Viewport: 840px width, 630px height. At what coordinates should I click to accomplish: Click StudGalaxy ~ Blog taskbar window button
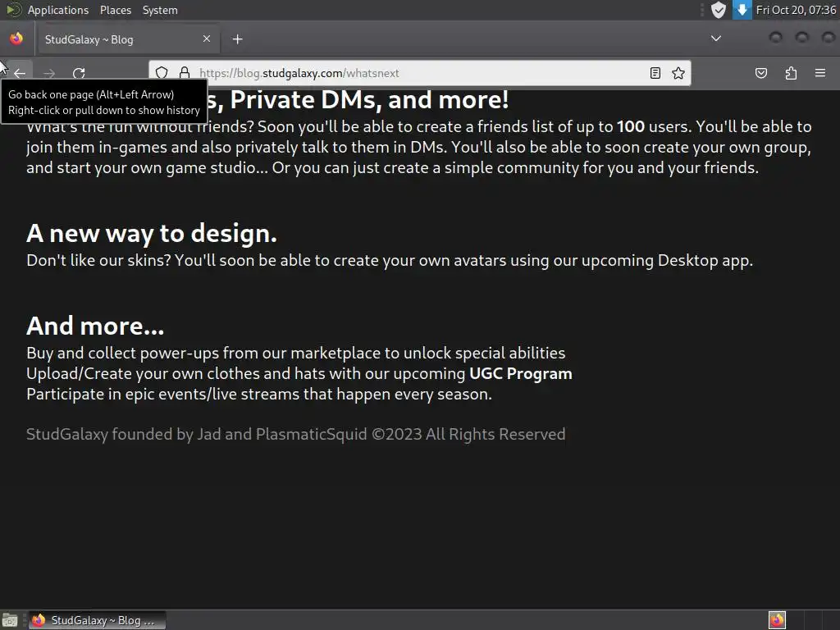click(x=97, y=620)
